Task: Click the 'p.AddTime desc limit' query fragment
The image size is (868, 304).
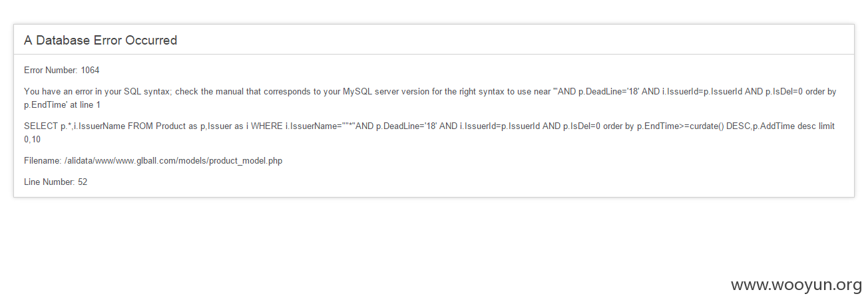Action: click(x=793, y=126)
